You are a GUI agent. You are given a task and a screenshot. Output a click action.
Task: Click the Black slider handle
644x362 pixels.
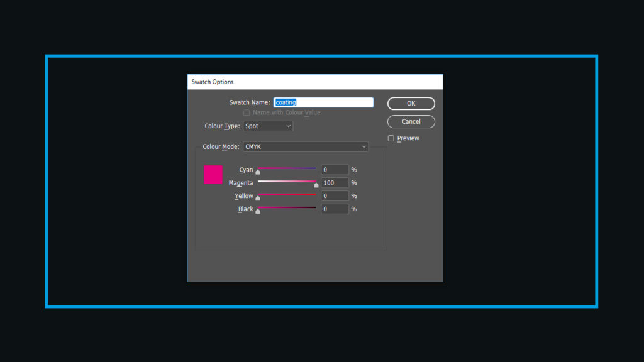click(259, 212)
